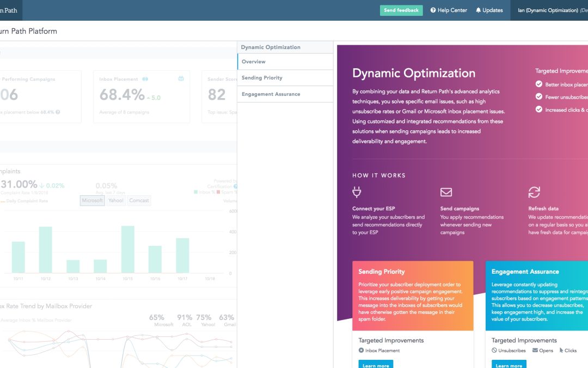
Task: Click the Send feedback button
Action: (x=401, y=10)
